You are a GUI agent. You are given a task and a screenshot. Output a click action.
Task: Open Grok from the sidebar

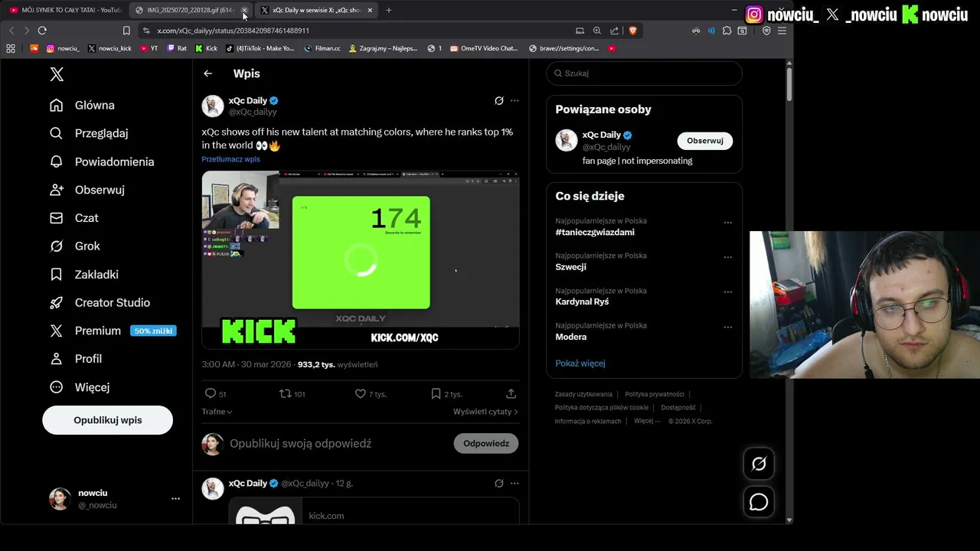(74, 246)
